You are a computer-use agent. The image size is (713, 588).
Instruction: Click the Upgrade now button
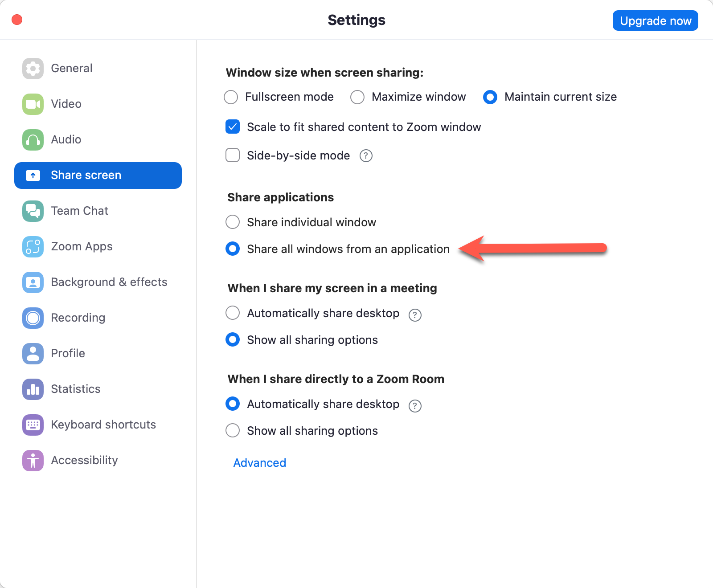(655, 21)
